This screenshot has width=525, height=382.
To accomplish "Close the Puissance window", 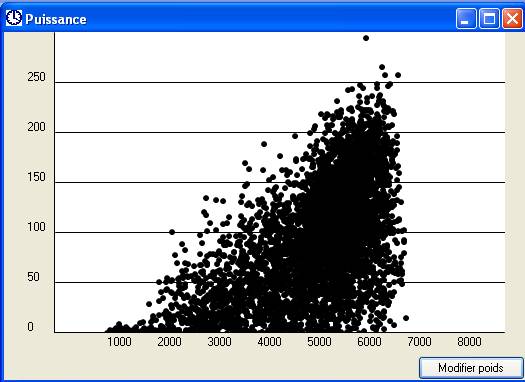I will coord(512,18).
